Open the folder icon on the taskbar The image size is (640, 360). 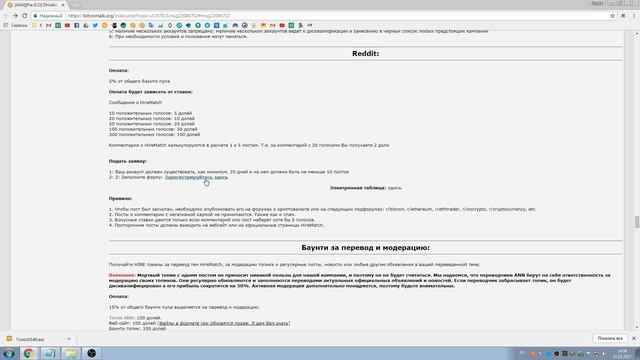click(x=71, y=353)
